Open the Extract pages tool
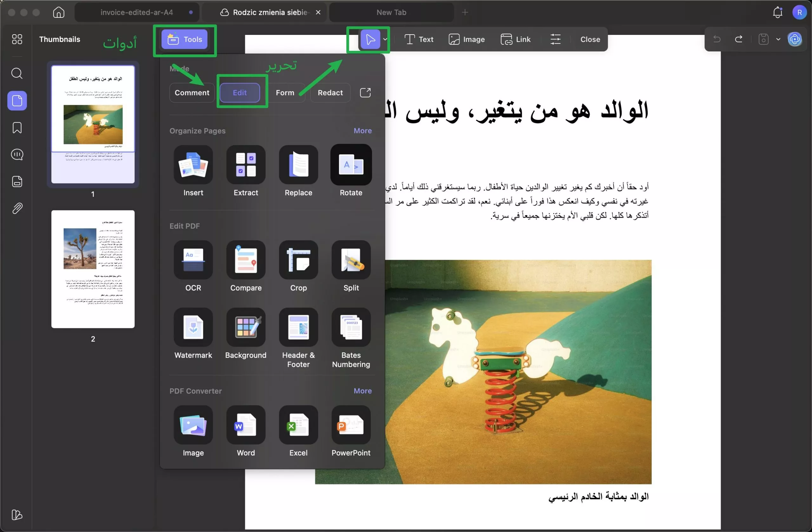 tap(246, 166)
